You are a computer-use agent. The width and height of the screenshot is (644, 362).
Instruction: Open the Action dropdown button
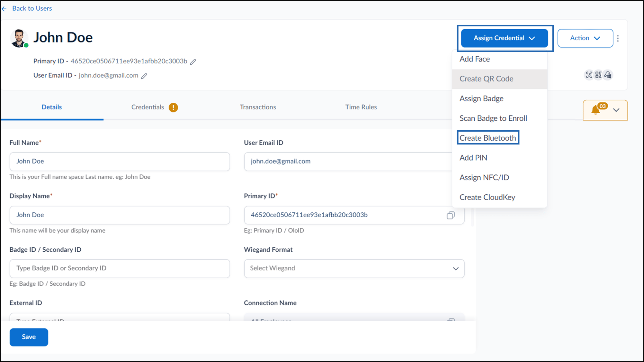pos(585,38)
